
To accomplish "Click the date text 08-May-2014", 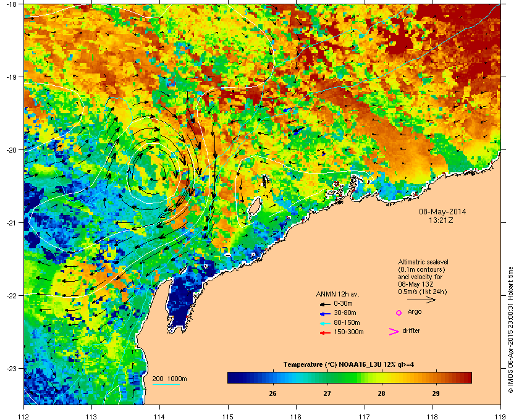I will pyautogui.click(x=442, y=211).
